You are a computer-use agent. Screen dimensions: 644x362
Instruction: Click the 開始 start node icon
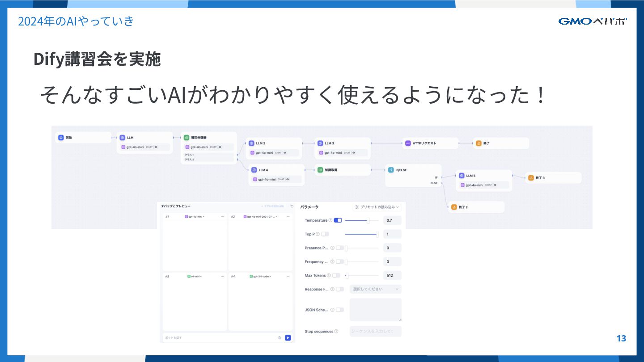pyautogui.click(x=61, y=138)
